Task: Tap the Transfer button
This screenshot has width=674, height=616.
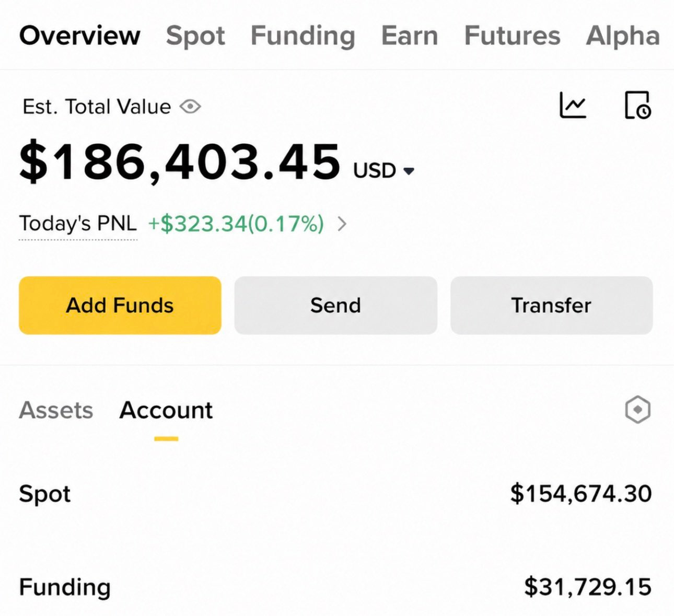Action: pos(551,305)
